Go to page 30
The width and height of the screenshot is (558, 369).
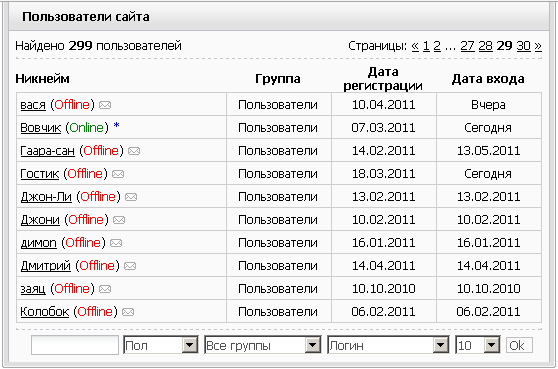(x=523, y=46)
